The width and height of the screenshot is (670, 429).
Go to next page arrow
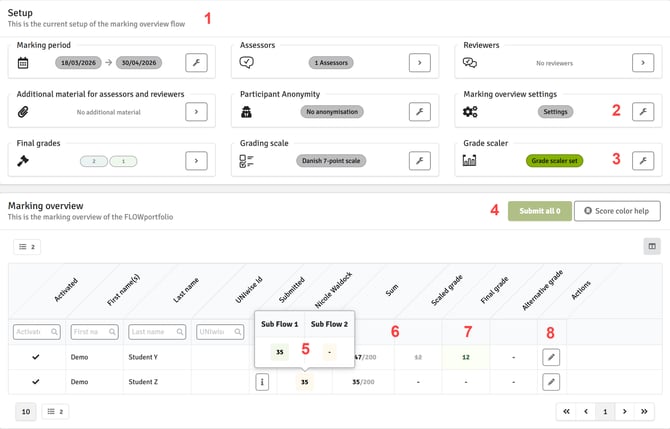click(x=625, y=411)
